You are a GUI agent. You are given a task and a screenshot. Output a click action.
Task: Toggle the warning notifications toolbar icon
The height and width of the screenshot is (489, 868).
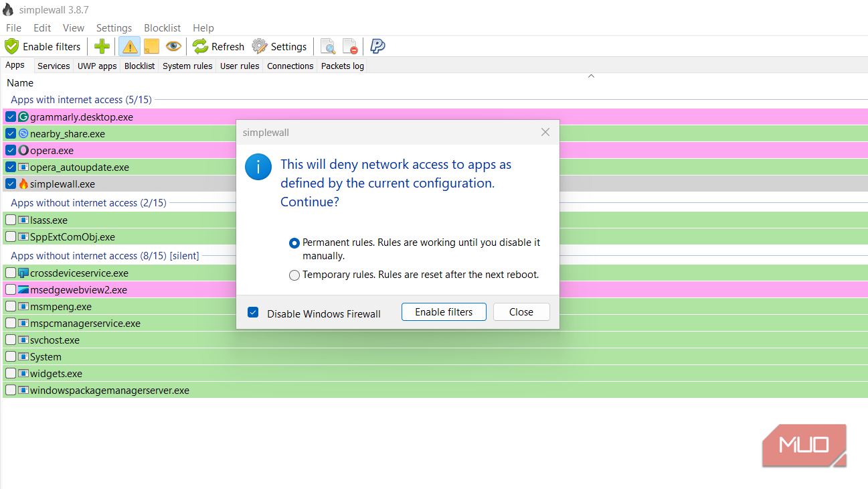click(130, 46)
